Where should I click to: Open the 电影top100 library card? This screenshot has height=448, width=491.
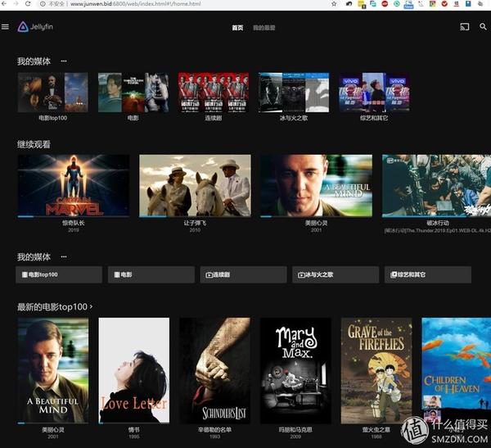click(x=53, y=93)
